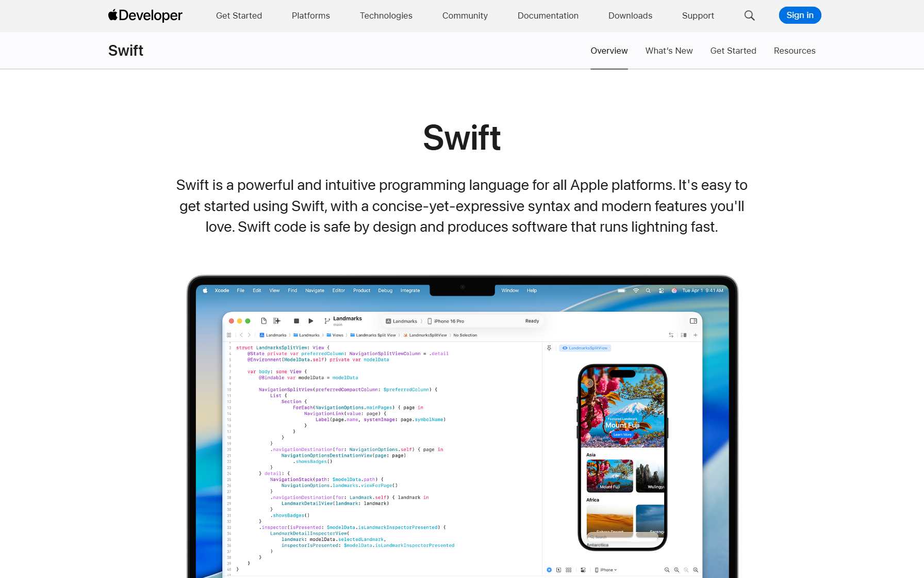Image resolution: width=924 pixels, height=578 pixels.
Task: Click the swap arrows icon in the editor bar
Action: (x=671, y=335)
